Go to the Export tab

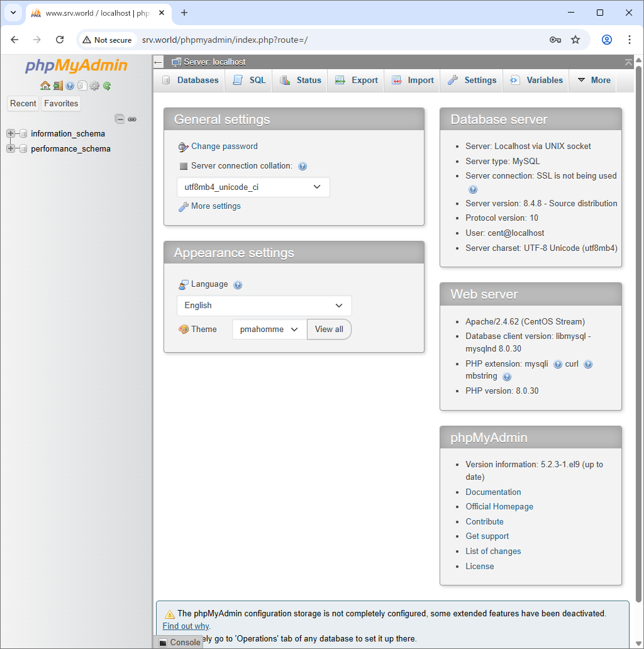click(x=356, y=80)
